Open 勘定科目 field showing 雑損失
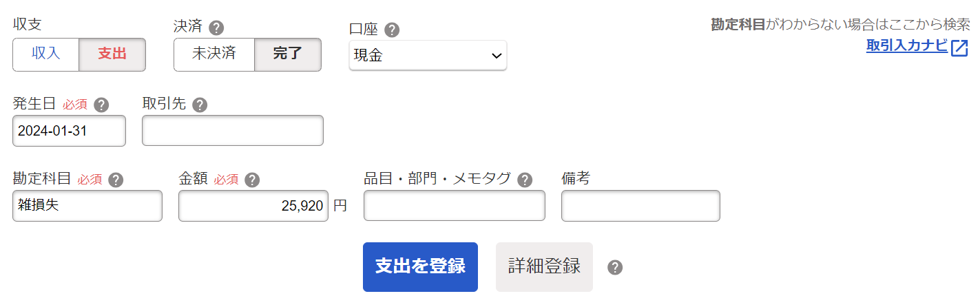The height and width of the screenshot is (307, 980). coord(87,206)
